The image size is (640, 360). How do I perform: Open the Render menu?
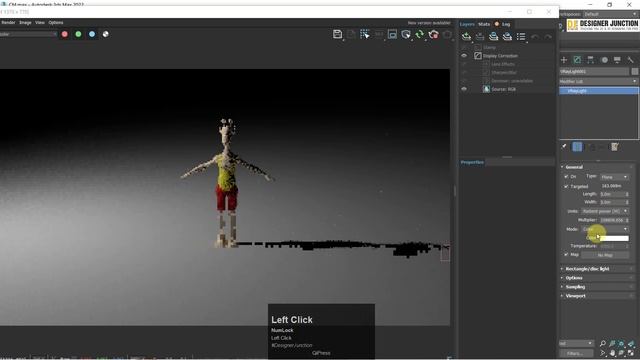[8, 22]
